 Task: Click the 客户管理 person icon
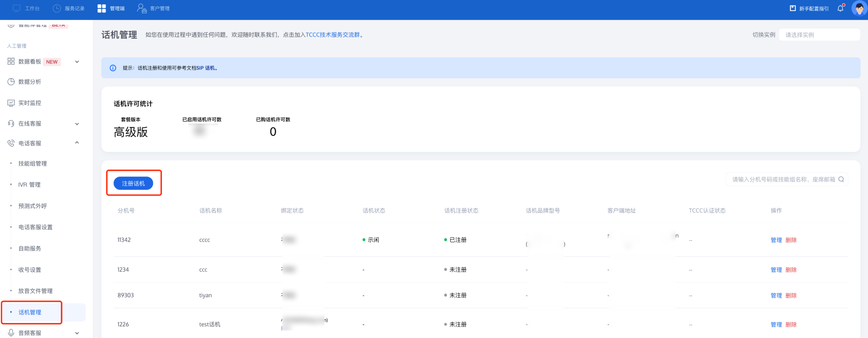[142, 8]
